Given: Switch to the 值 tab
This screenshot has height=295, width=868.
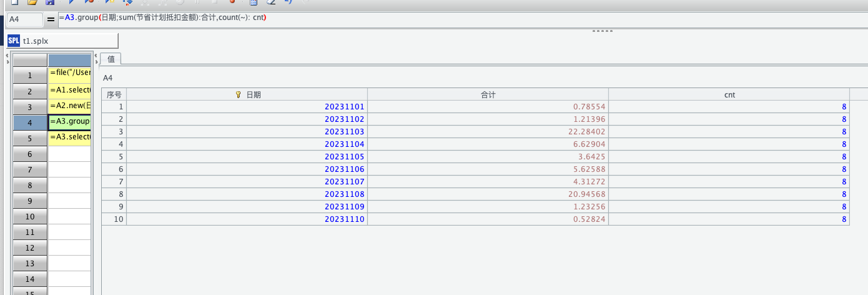Looking at the screenshot, I should [111, 58].
